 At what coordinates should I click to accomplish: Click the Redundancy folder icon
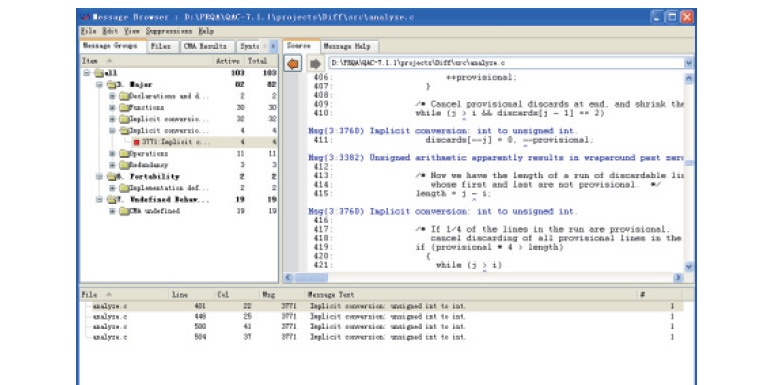[124, 165]
